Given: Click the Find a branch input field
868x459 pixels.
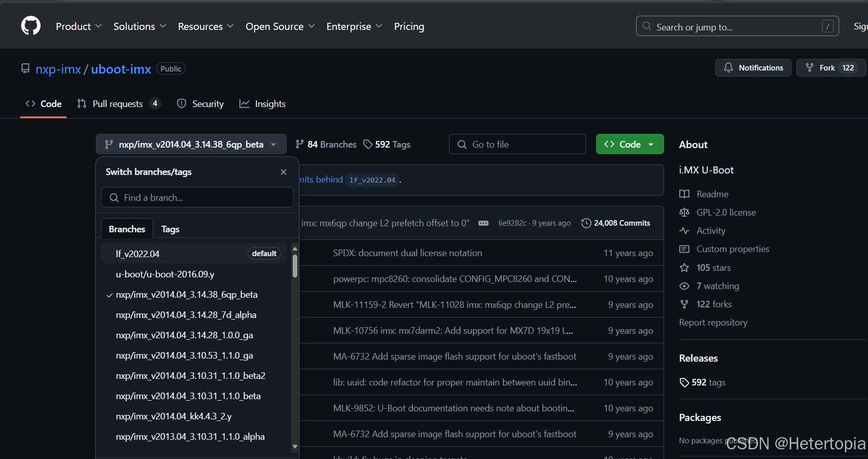Looking at the screenshot, I should (x=197, y=197).
